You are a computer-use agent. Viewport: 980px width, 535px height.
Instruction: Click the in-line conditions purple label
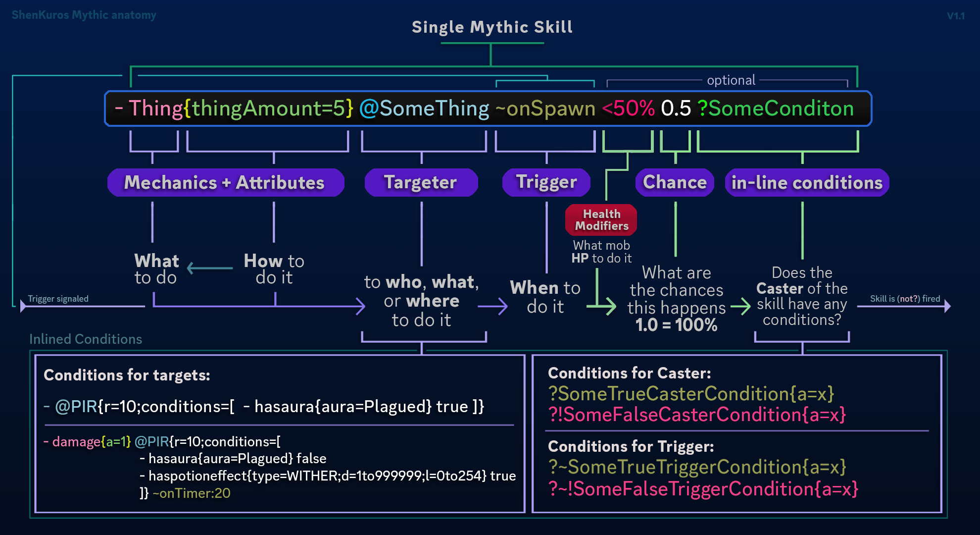(807, 182)
